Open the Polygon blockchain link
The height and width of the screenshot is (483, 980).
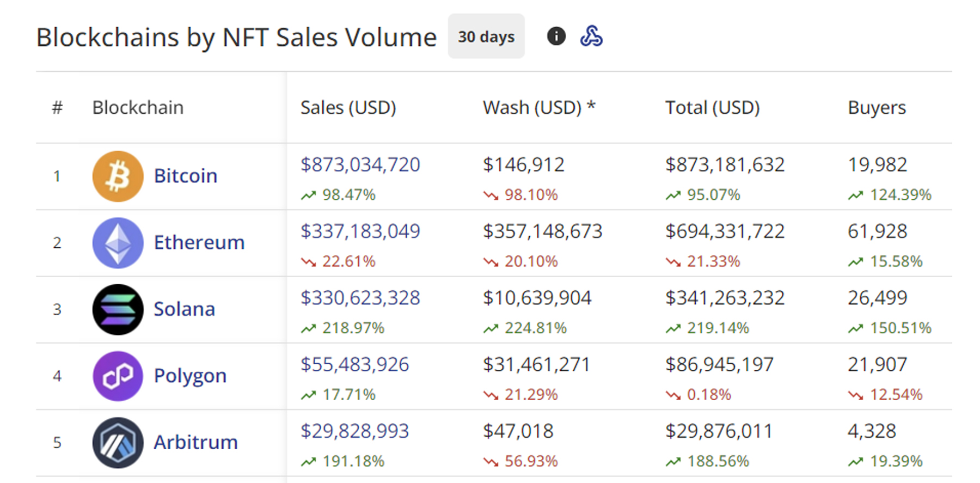pos(190,376)
